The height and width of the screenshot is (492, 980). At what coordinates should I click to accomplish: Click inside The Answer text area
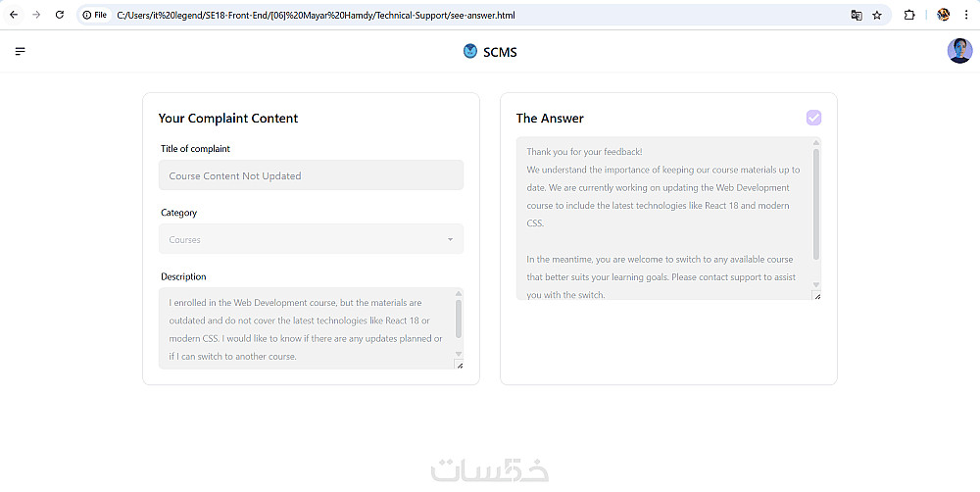click(661, 218)
